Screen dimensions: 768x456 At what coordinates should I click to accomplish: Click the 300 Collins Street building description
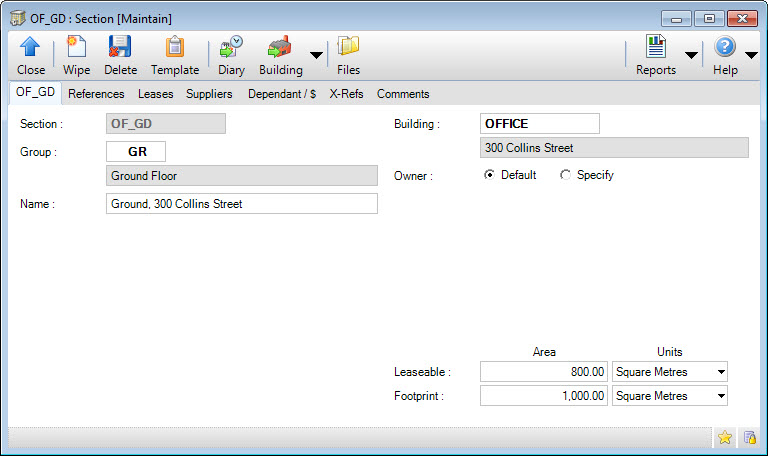pos(614,147)
